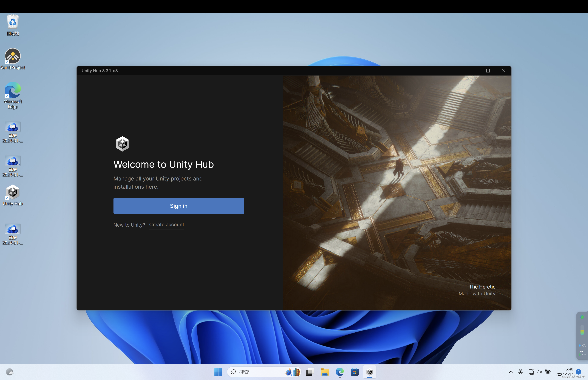Maximize the Unity Hub window
588x380 pixels.
488,71
